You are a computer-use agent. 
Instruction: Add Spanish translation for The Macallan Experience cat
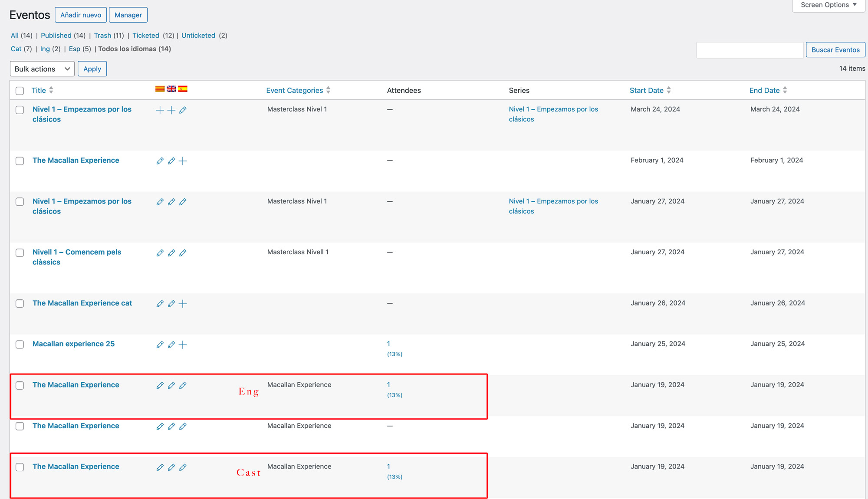tap(183, 304)
